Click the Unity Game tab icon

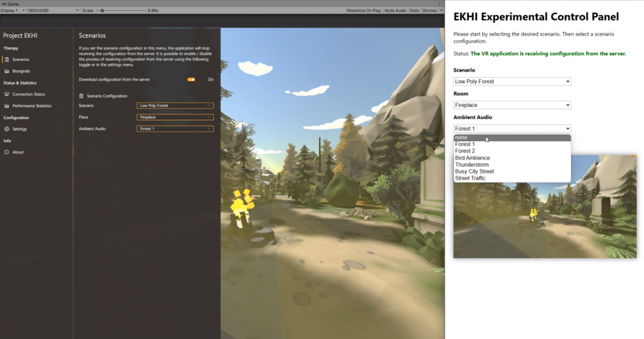[x=4, y=4]
